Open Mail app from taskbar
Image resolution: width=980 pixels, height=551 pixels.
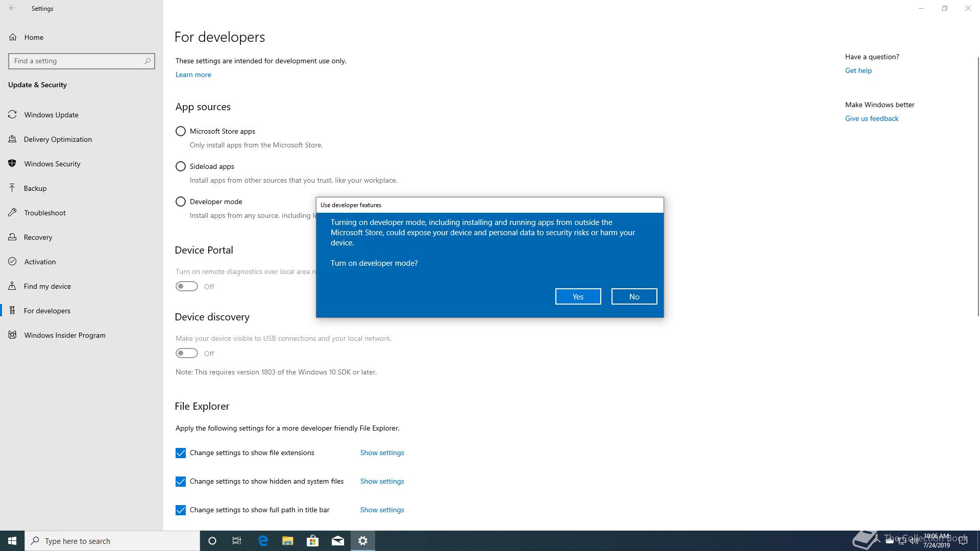338,541
